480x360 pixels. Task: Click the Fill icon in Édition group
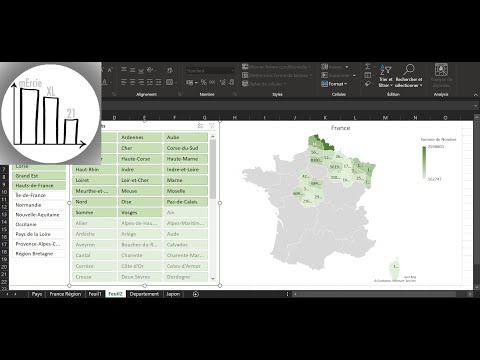pos(368,75)
